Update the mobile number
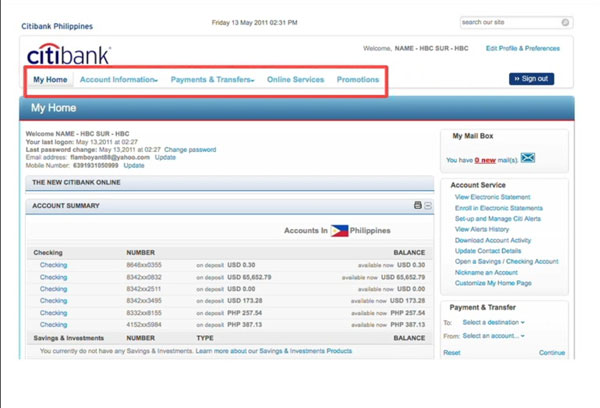The width and height of the screenshot is (600, 408). coord(134,165)
